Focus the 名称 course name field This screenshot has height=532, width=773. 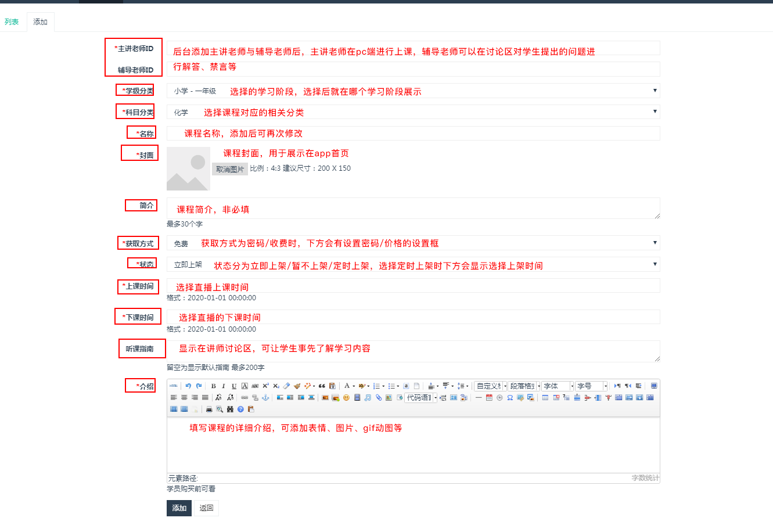(413, 133)
